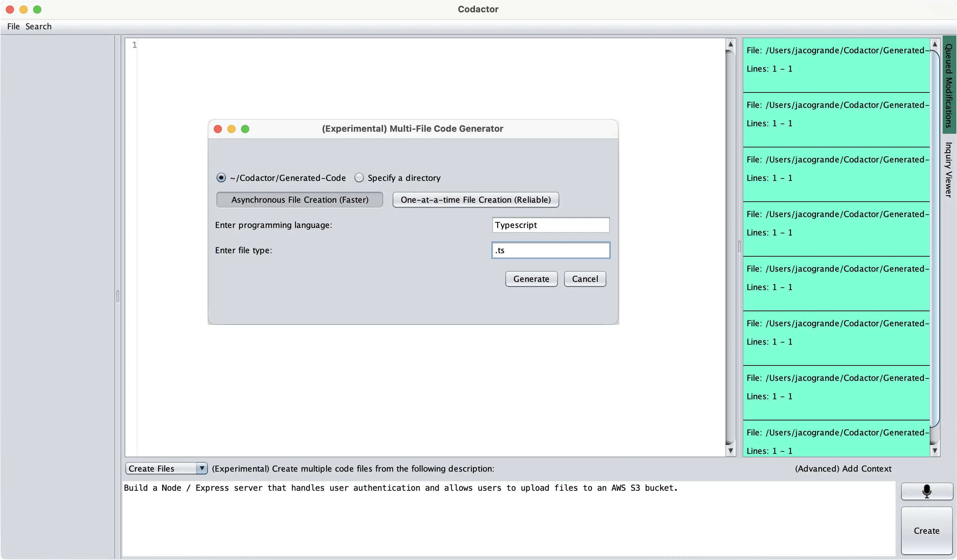
Task: Edit the .ts file type field
Action: point(550,250)
